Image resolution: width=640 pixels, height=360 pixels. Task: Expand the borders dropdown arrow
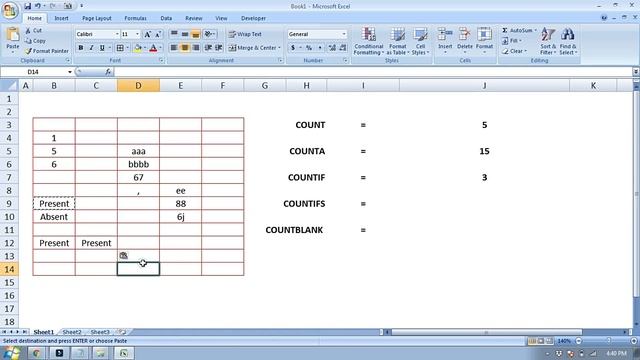[x=127, y=48]
